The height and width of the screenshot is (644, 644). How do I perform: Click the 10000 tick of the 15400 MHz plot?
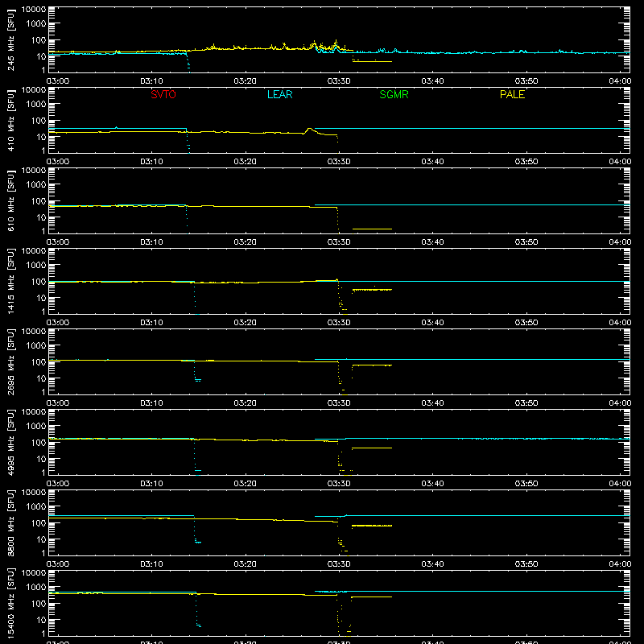tap(34, 573)
